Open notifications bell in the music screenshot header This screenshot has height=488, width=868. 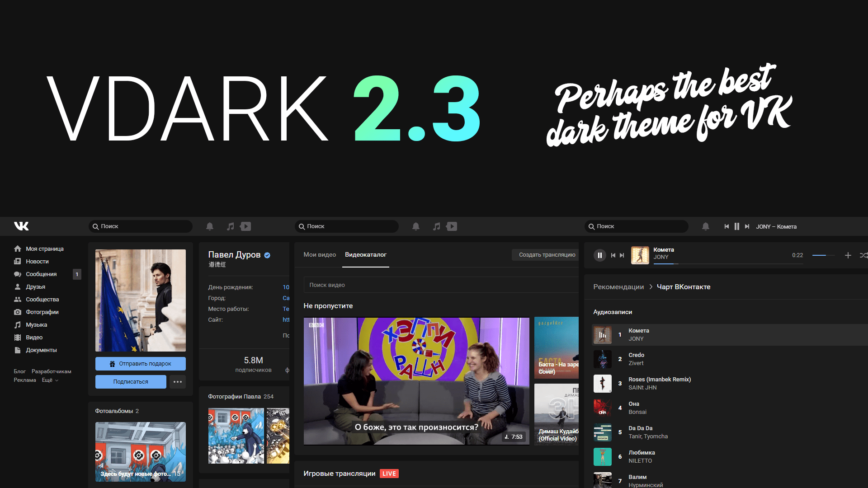pos(706,226)
